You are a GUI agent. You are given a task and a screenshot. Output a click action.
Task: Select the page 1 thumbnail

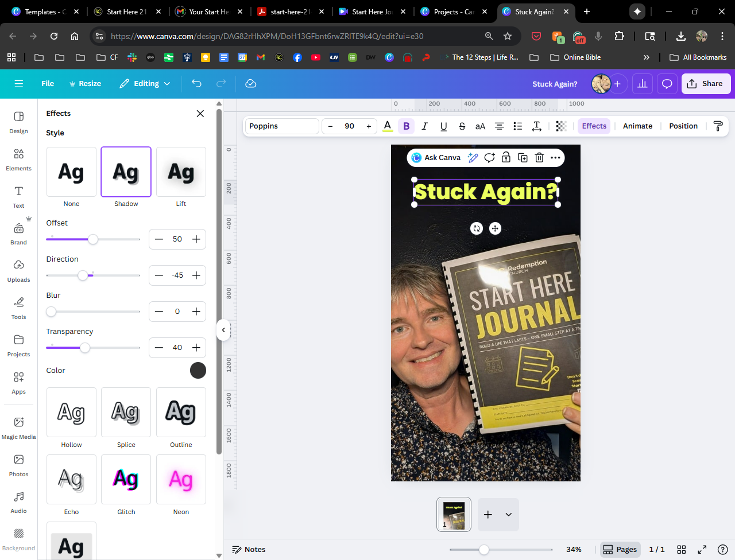(x=454, y=514)
